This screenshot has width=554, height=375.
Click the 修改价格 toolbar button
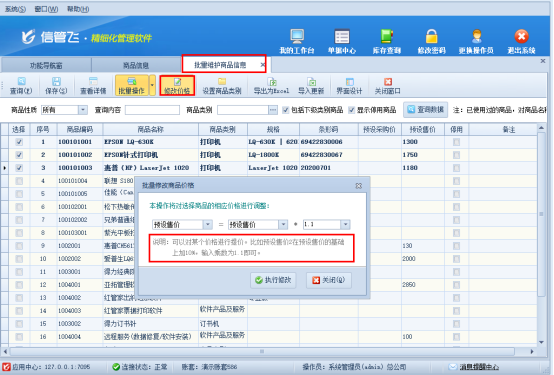[177, 86]
